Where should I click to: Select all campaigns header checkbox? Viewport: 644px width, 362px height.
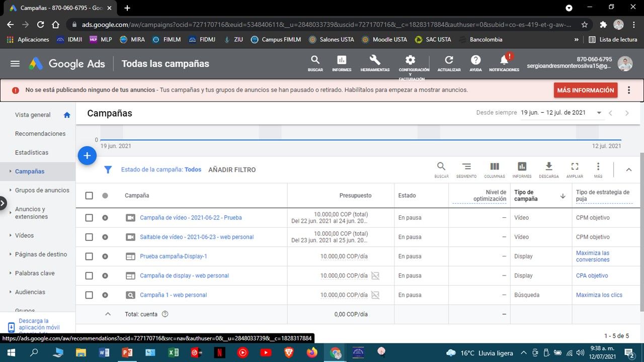[89, 196]
